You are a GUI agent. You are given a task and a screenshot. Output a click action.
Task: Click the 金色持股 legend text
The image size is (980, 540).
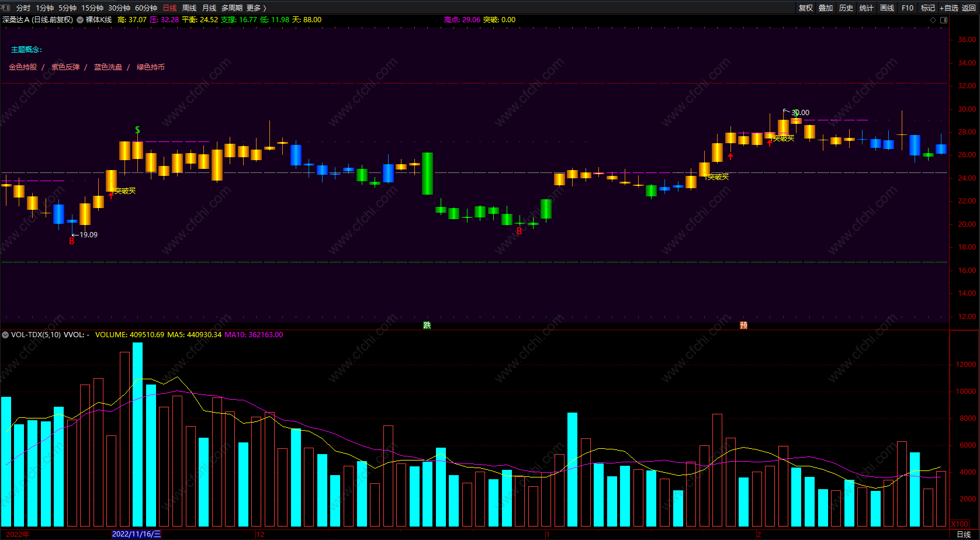(x=23, y=67)
